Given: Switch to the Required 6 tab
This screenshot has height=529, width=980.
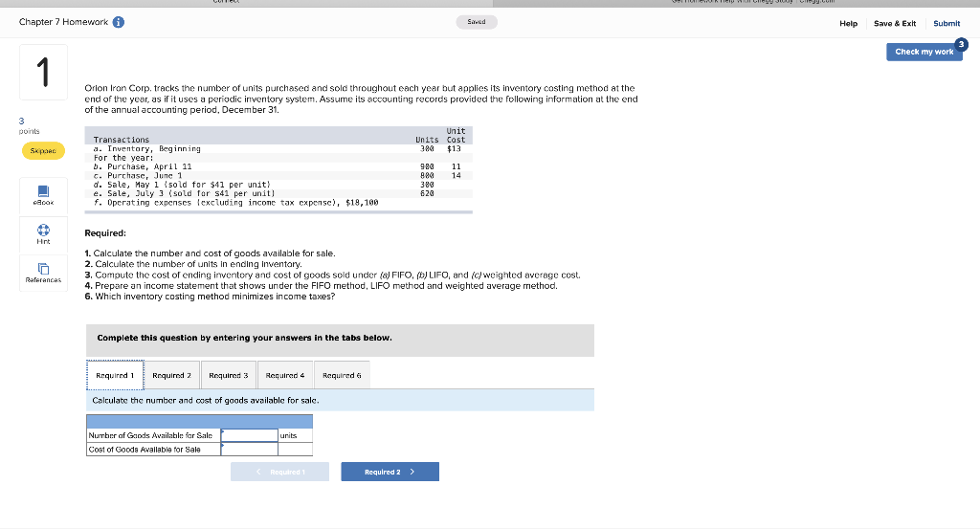Looking at the screenshot, I should pos(342,375).
